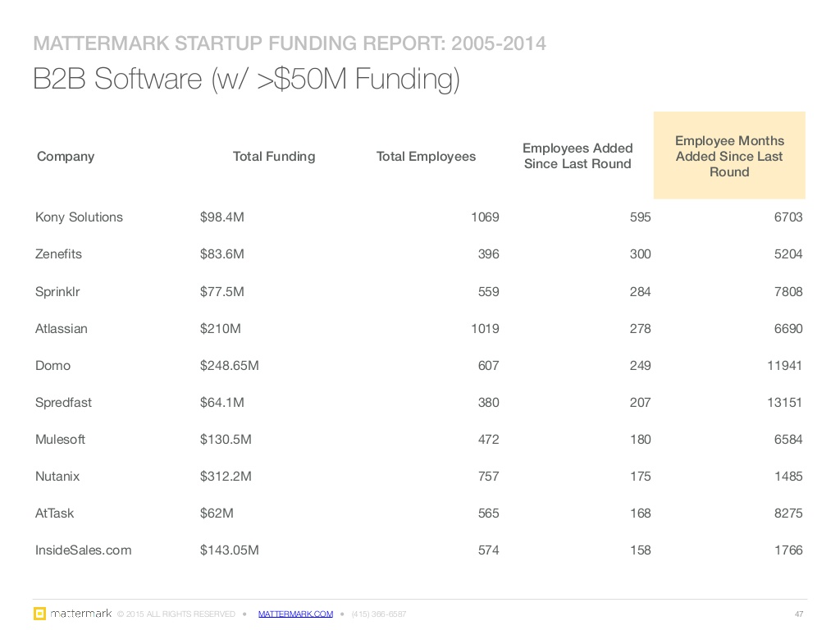Click the $210M funding value
840x630 pixels.
click(220, 328)
